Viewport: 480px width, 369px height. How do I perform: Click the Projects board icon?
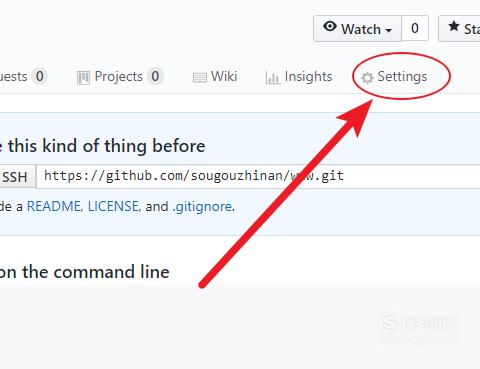point(83,78)
